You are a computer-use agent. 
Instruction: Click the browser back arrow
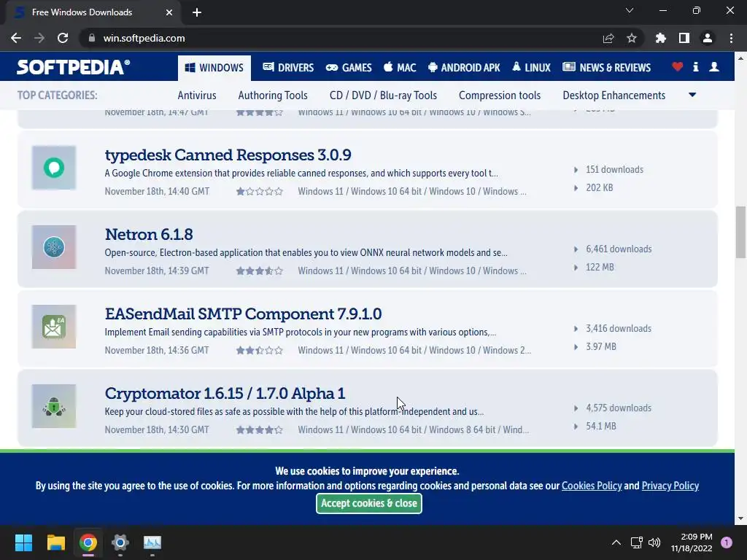coord(16,38)
